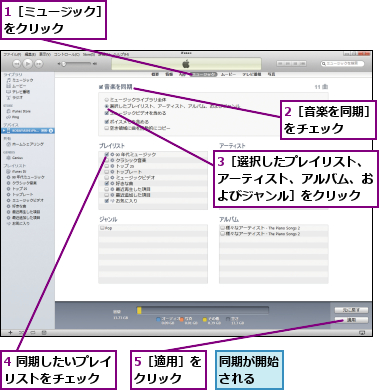This screenshot has width=379, height=390.
Task: Check 最近再生した項目 in sync playlist list
Action: 107,189
